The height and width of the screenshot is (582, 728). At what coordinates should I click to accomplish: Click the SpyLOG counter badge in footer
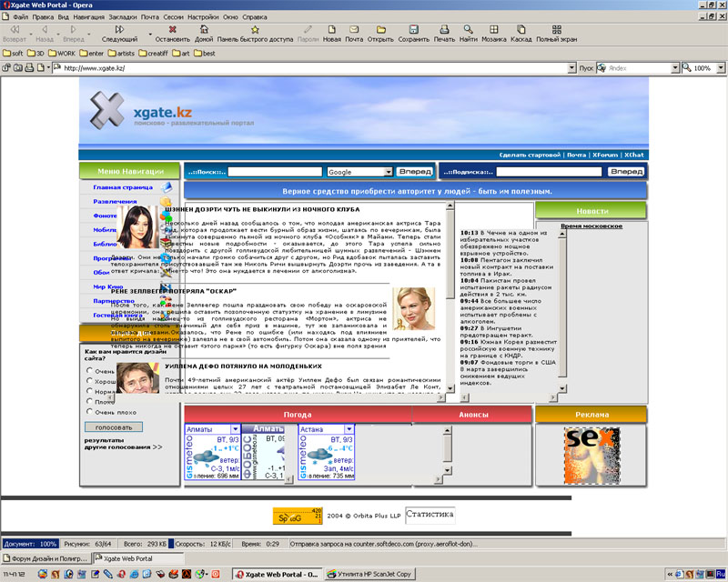298,516
